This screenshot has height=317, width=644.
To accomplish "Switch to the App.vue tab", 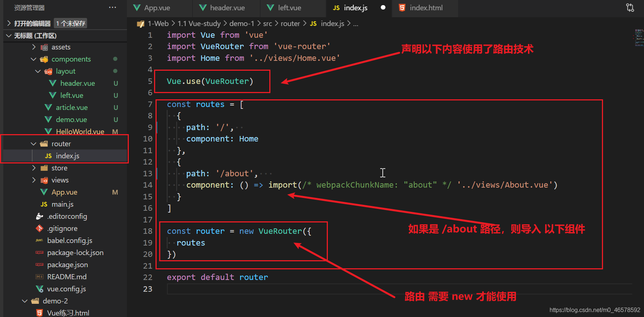I will click(x=160, y=8).
